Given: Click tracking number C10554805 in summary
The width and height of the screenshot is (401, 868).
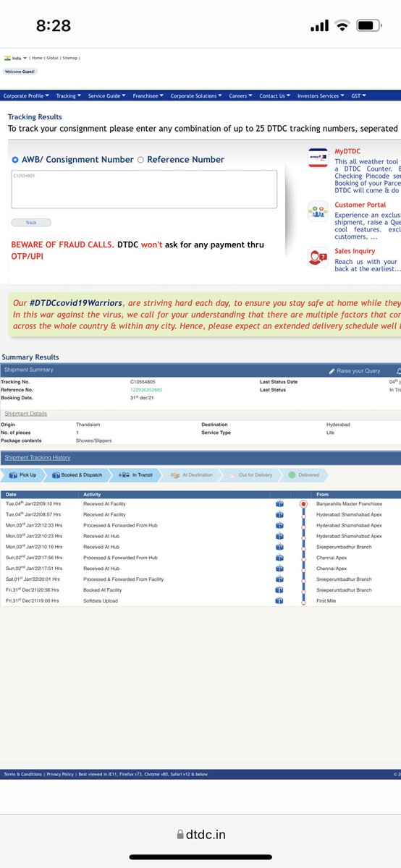Looking at the screenshot, I should coord(143,382).
